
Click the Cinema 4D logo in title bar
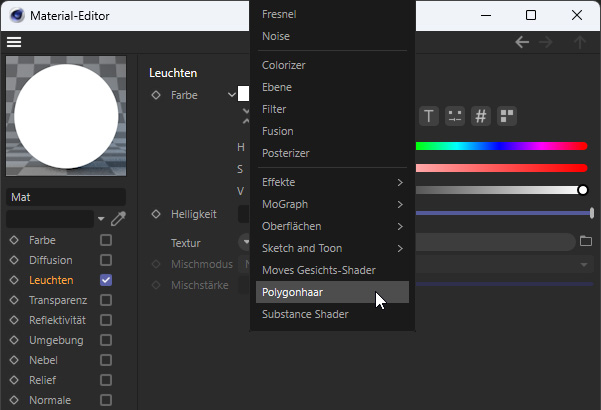(x=17, y=15)
